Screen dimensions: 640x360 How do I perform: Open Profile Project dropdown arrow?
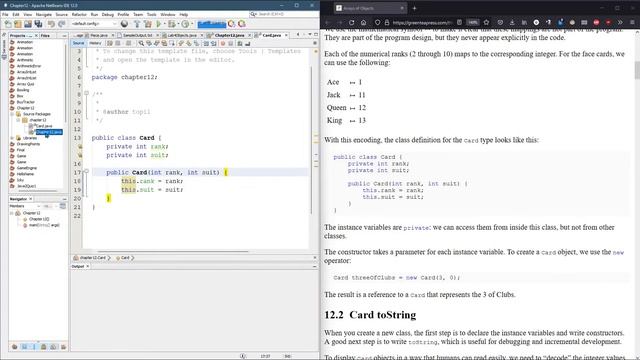click(x=191, y=24)
